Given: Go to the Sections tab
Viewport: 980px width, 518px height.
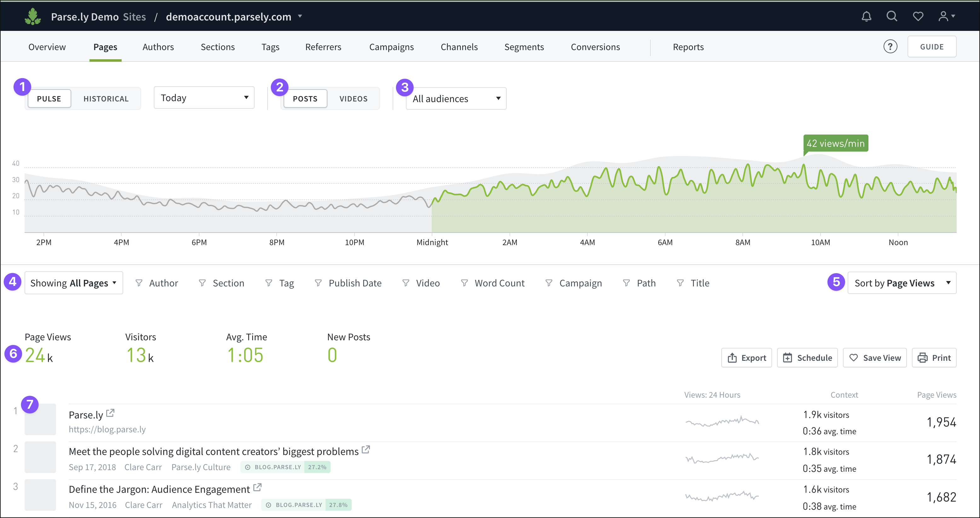Looking at the screenshot, I should 218,47.
